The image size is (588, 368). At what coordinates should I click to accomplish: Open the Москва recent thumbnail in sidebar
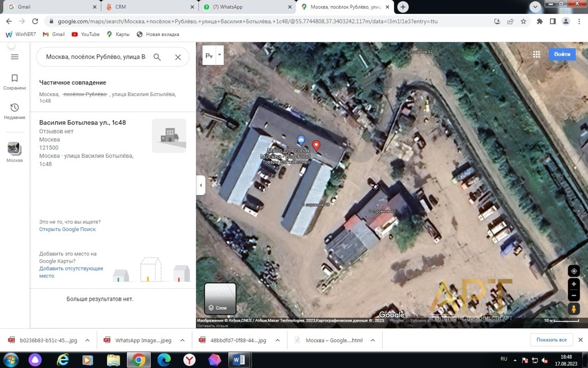(x=14, y=152)
